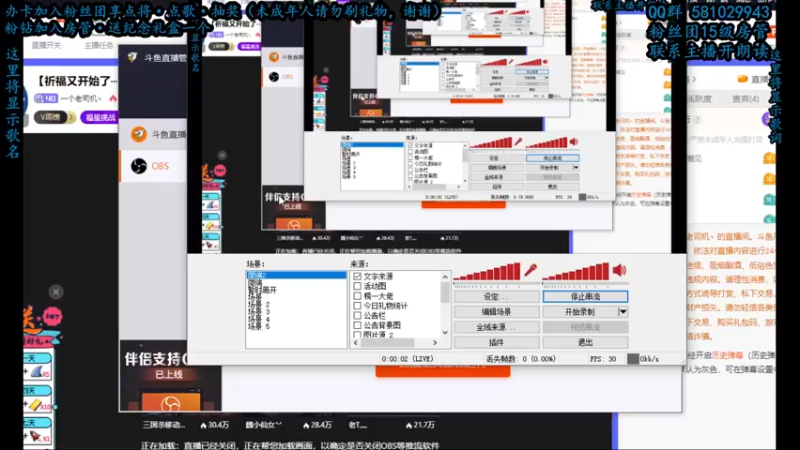This screenshot has width=800, height=450.
Task: Open the 贵宾(4) tab in the right panel
Action: (745, 99)
